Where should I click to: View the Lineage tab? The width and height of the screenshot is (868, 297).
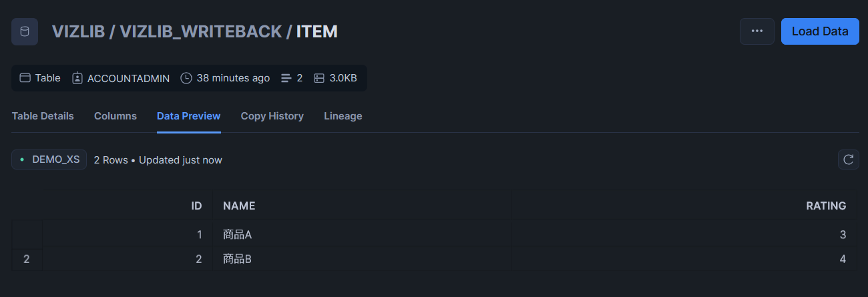point(343,116)
